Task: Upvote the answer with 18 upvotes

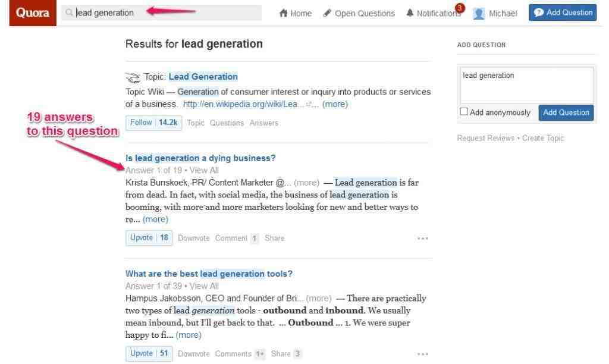Action: coord(149,238)
